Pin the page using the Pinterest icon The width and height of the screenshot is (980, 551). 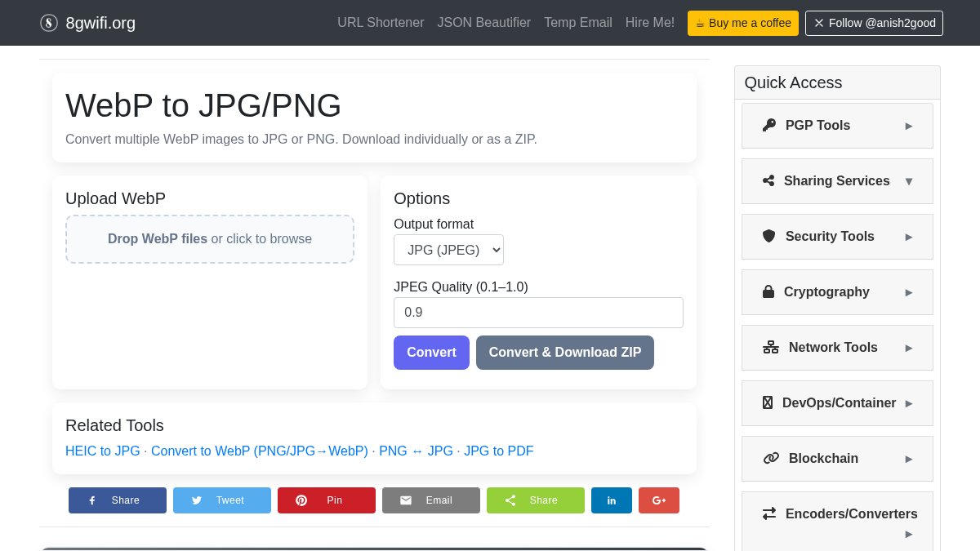(301, 500)
